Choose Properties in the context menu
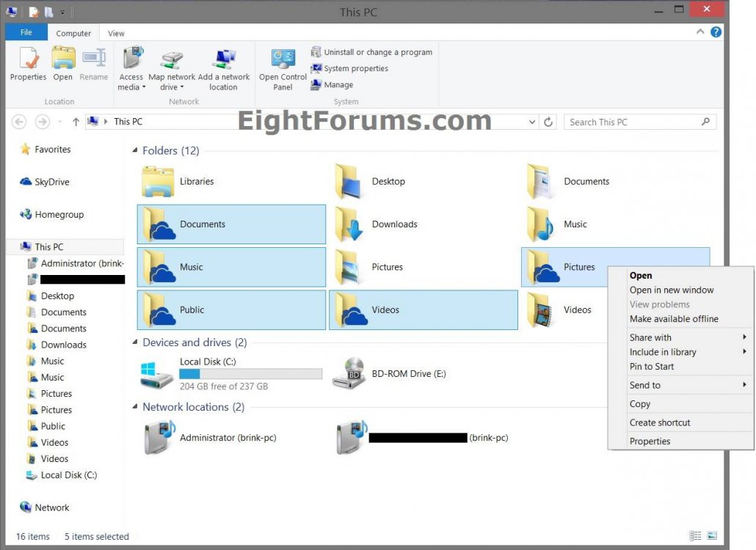The image size is (756, 550). 650,441
